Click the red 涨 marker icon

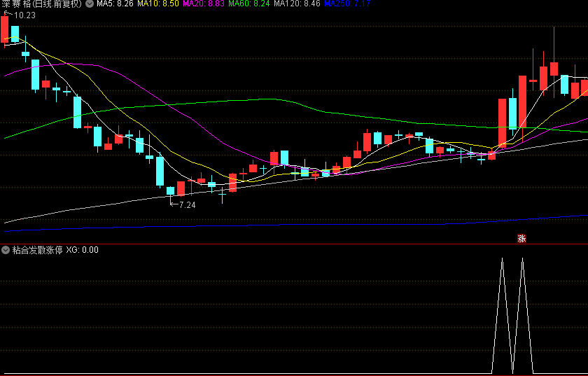[x=521, y=238]
